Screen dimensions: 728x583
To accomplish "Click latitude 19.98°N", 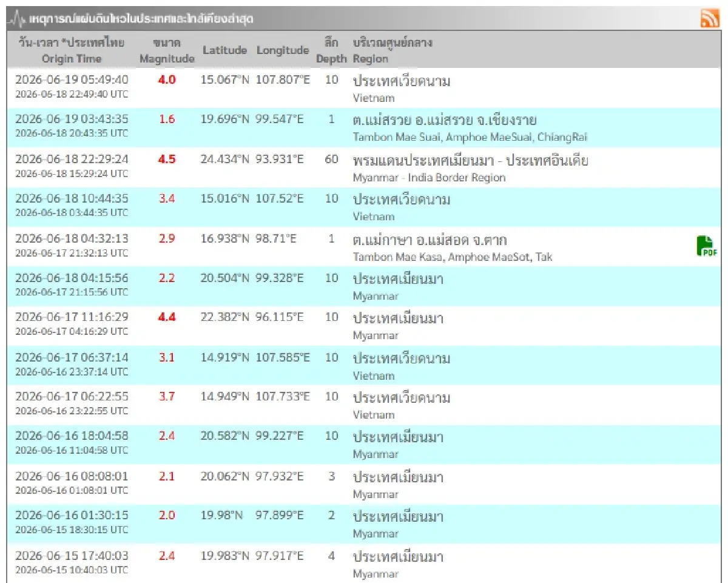I will tap(222, 516).
